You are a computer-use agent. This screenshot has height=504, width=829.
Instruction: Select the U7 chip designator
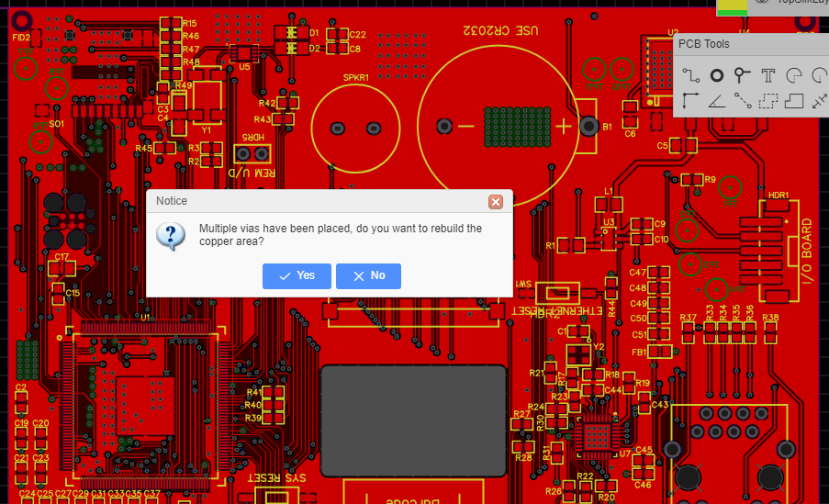(625, 454)
